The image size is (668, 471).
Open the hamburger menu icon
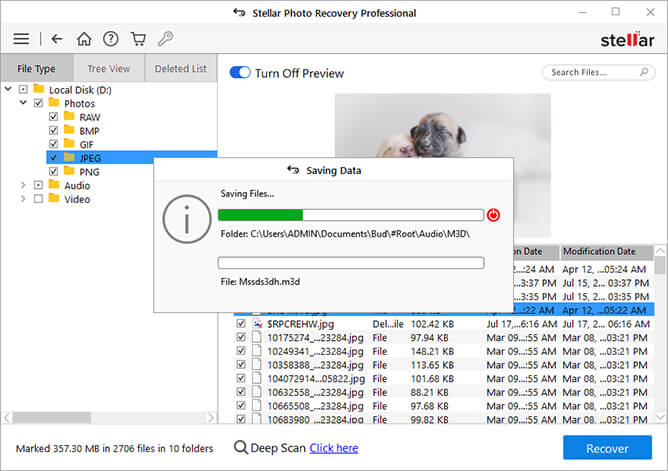(21, 39)
